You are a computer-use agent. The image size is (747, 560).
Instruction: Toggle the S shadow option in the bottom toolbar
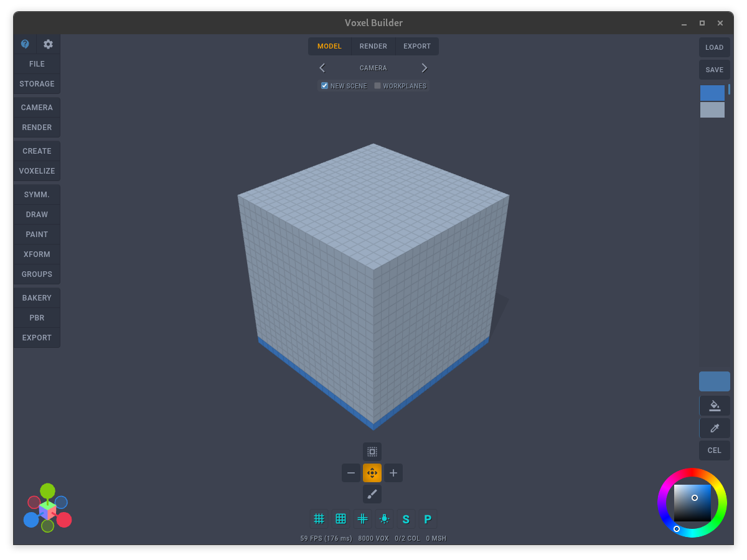(x=406, y=518)
